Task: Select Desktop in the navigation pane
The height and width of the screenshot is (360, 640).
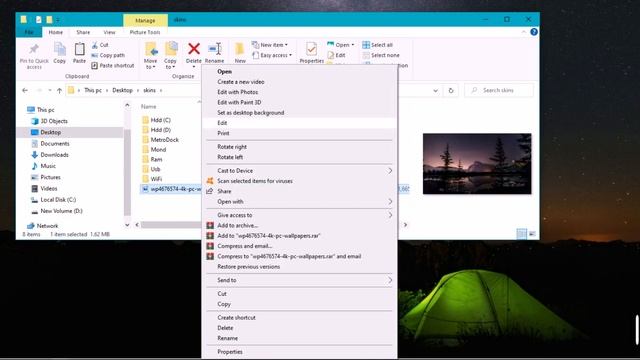Action: click(x=51, y=132)
